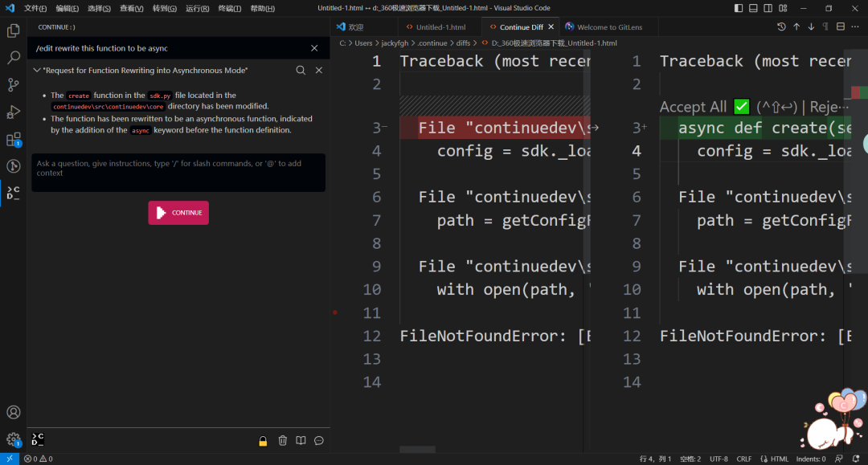Click the pink CONTINUE button
Viewport: 868px width, 465px height.
pyautogui.click(x=178, y=213)
